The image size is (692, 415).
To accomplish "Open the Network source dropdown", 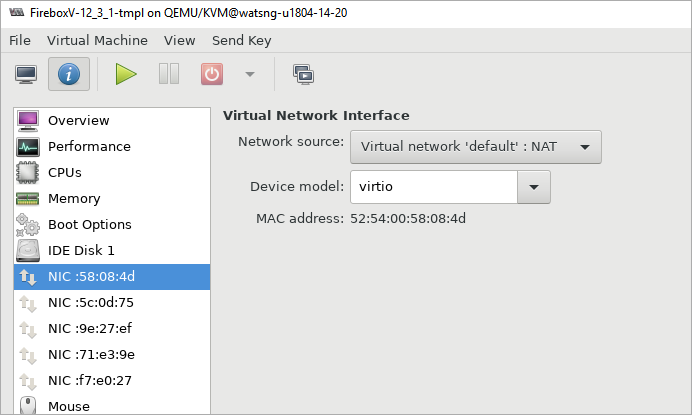I will point(475,146).
